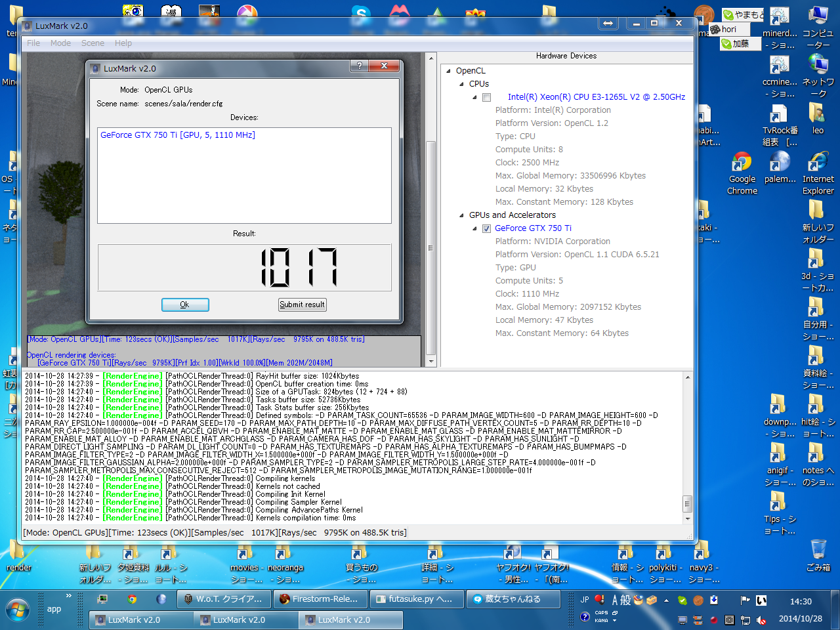This screenshot has height=630, width=840.
Task: Open the Mode menu
Action: tap(60, 43)
